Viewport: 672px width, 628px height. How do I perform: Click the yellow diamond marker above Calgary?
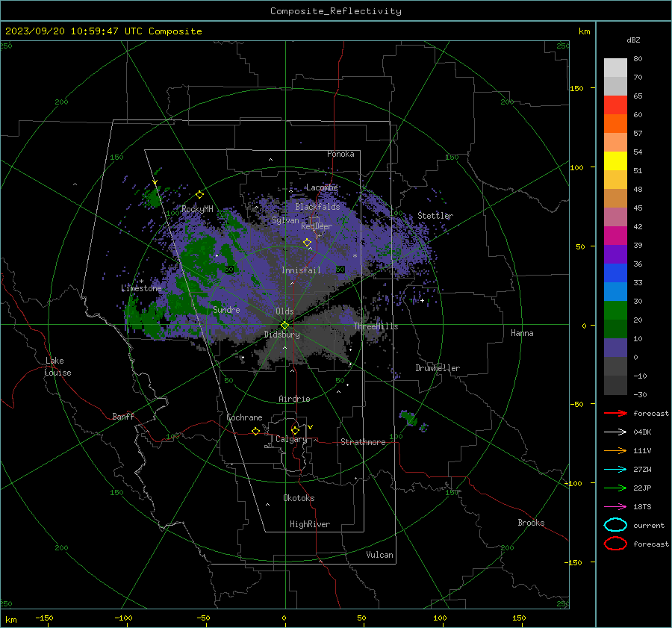coord(295,430)
